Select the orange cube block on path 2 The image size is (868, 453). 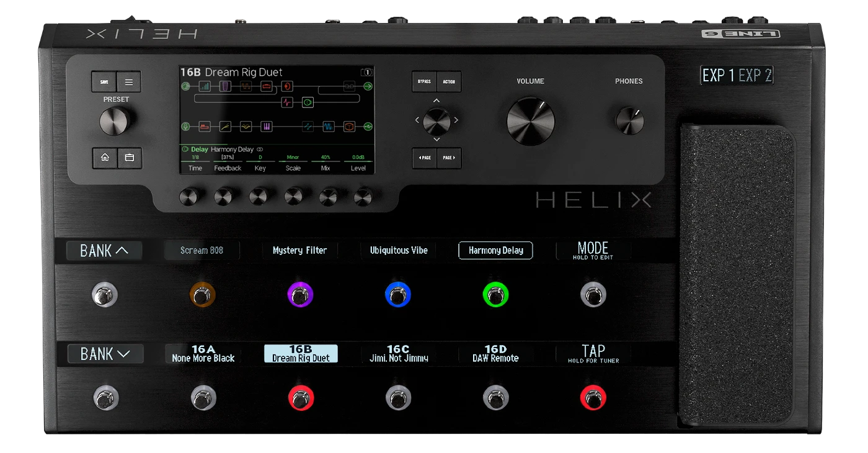coord(350,127)
